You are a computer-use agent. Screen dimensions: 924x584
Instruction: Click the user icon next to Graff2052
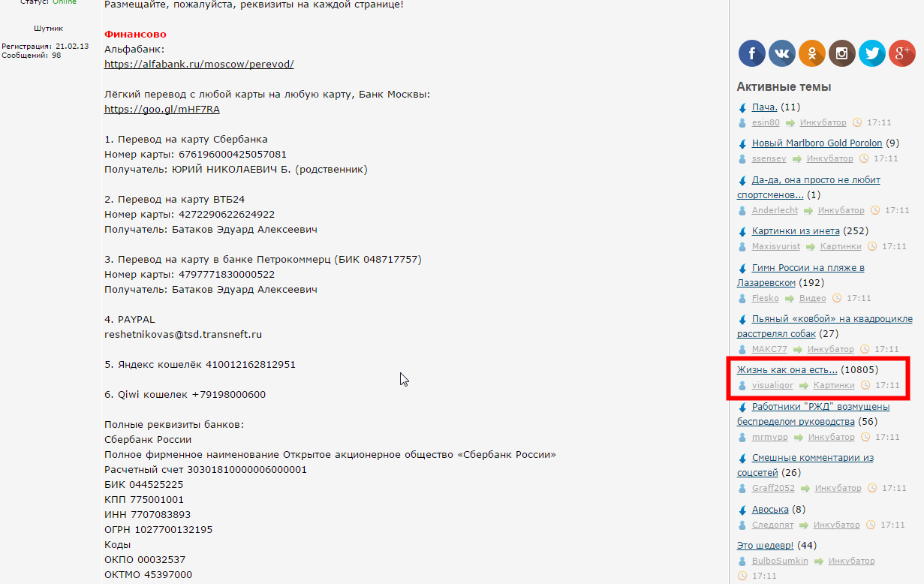[742, 489]
